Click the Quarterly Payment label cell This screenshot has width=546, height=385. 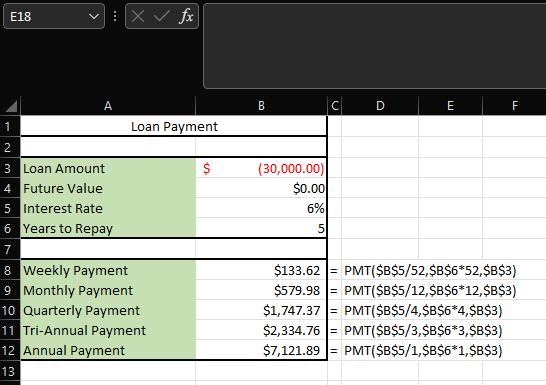[x=108, y=310]
